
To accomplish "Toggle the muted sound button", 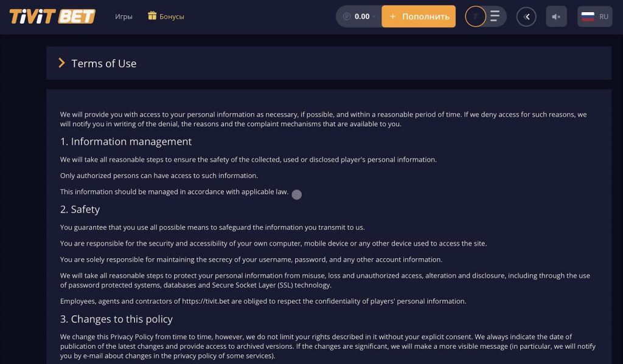I will coord(556,16).
